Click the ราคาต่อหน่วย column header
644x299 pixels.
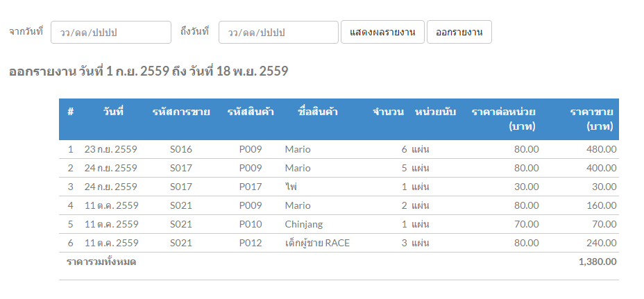pos(503,119)
